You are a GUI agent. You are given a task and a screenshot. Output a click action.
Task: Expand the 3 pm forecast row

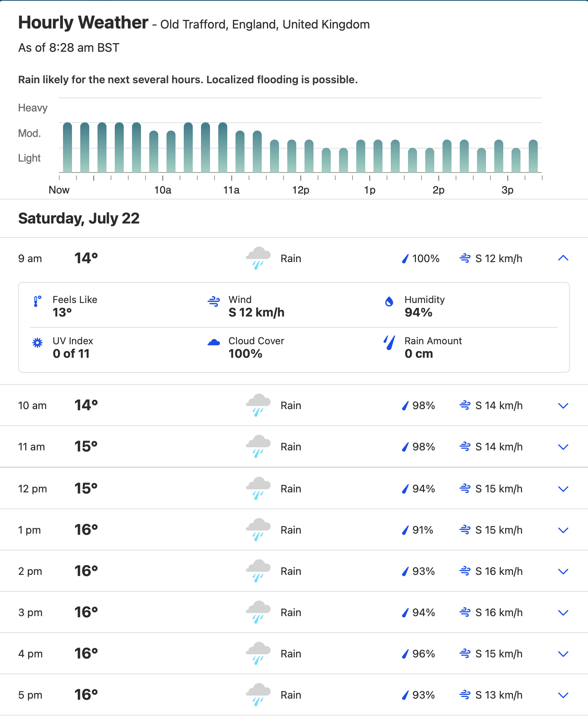coord(563,612)
